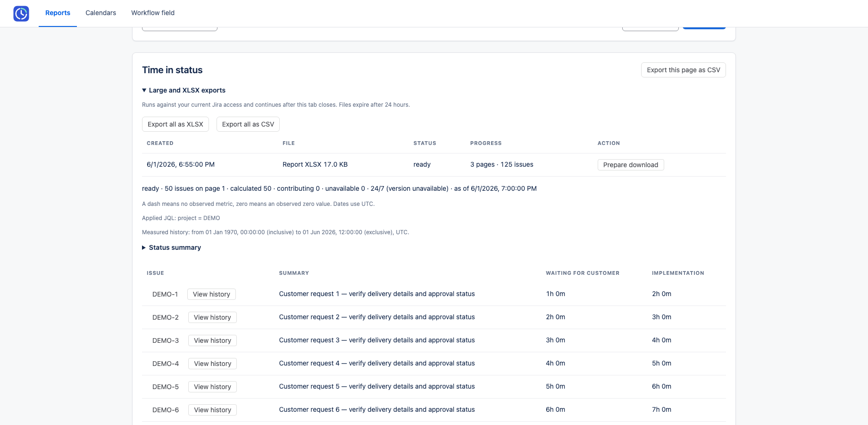Click the Progress column header in exports table
This screenshot has width=868, height=425.
[x=486, y=143]
